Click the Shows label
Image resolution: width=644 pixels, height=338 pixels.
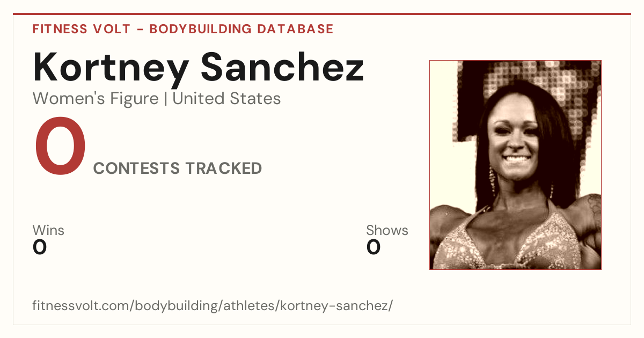click(x=387, y=230)
